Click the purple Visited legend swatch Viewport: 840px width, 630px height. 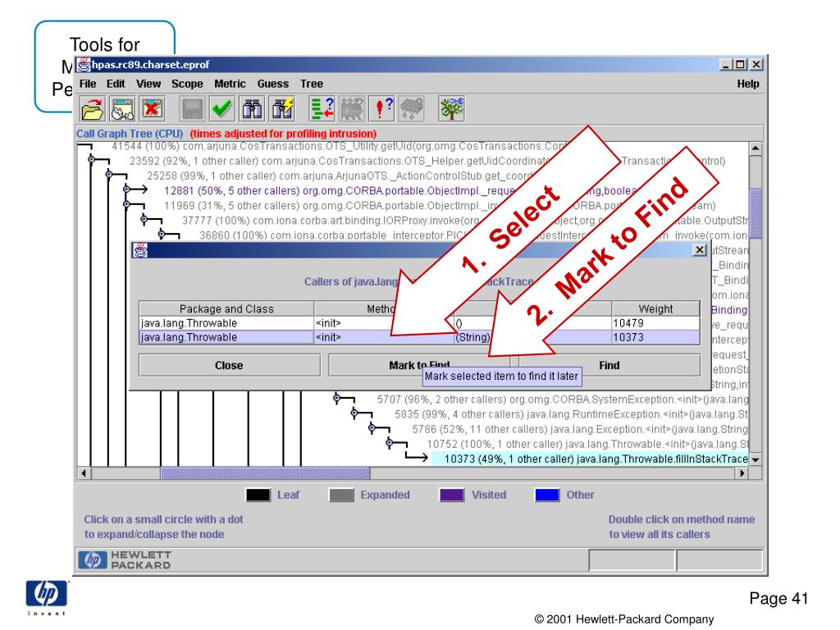coord(452,495)
